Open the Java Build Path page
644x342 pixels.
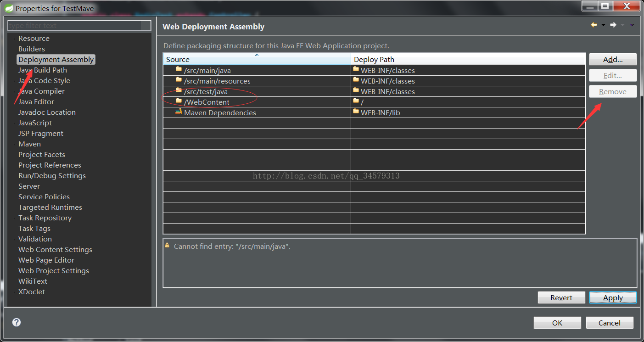[x=43, y=70]
